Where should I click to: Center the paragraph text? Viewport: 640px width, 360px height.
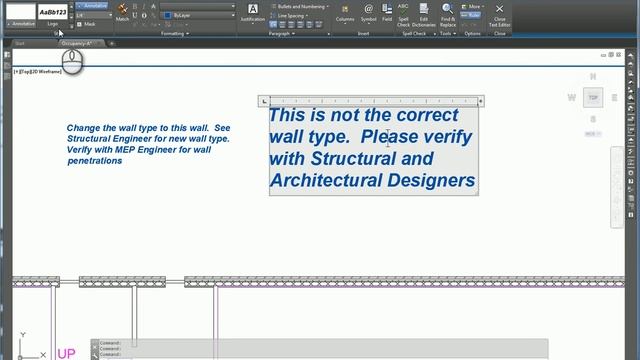tap(291, 25)
